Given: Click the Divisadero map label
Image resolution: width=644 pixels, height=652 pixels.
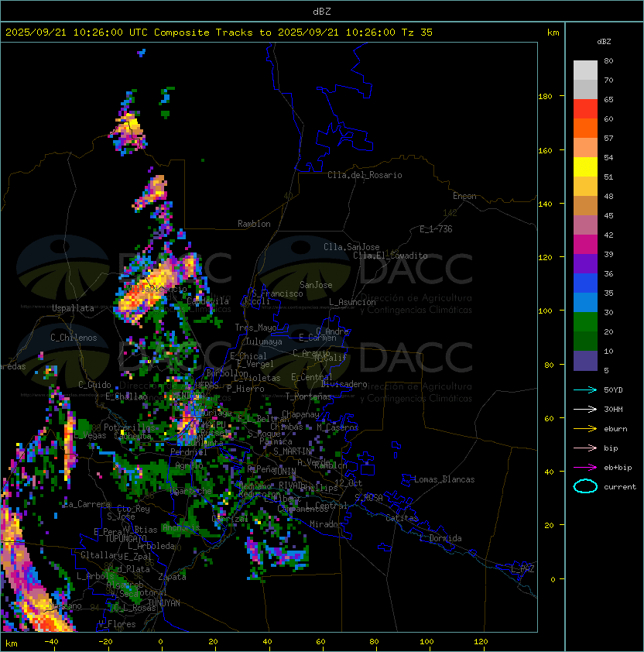Looking at the screenshot, I should pyautogui.click(x=344, y=384).
